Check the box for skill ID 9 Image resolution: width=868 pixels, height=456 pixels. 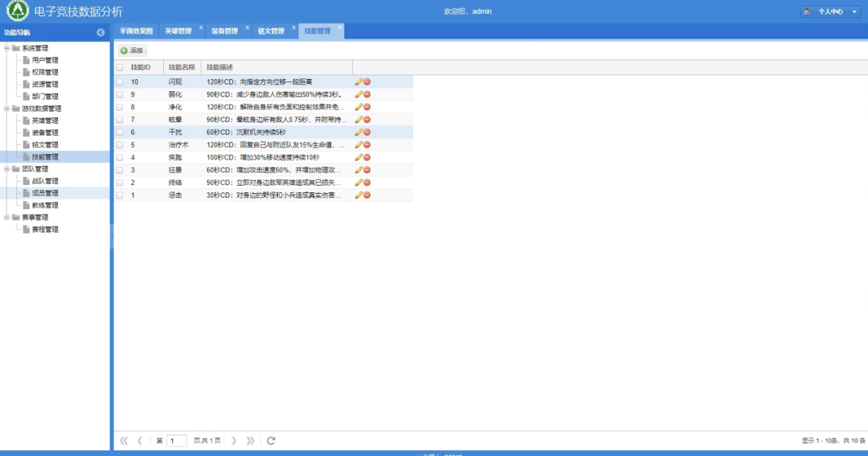(120, 95)
